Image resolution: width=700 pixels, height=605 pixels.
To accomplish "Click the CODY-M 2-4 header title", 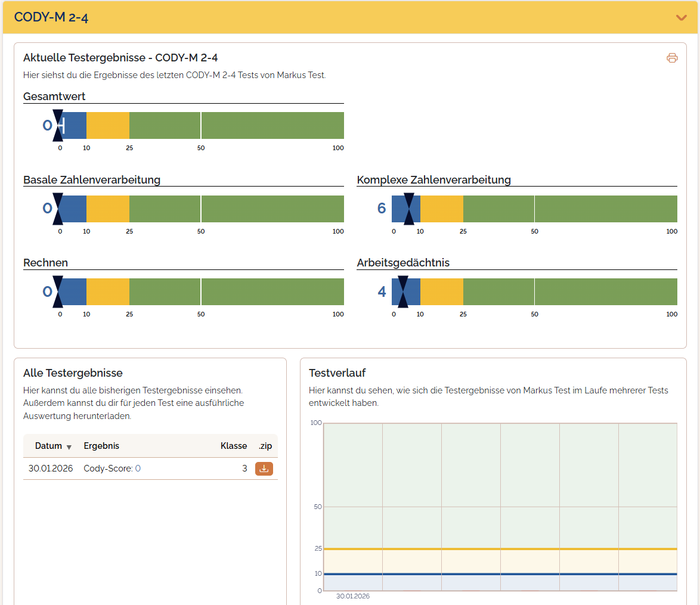I will pos(51,17).
